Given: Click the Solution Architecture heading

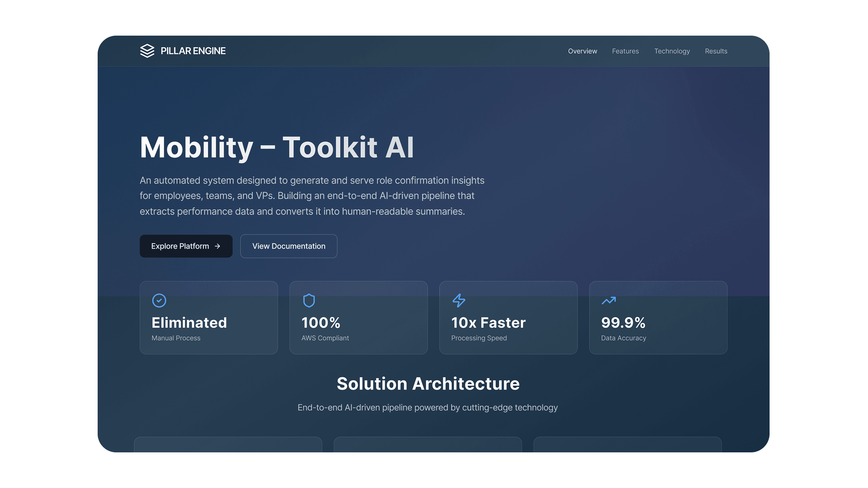Looking at the screenshot, I should [x=428, y=383].
